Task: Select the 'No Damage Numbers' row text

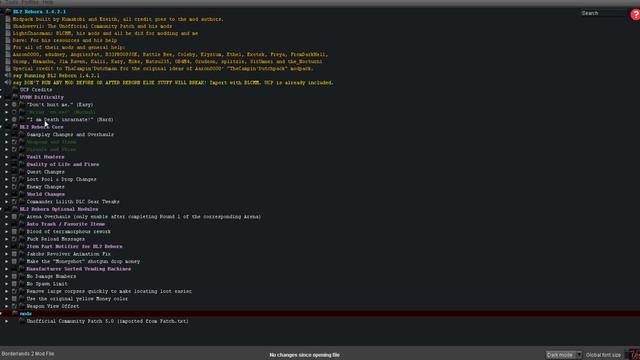Action: point(51,276)
